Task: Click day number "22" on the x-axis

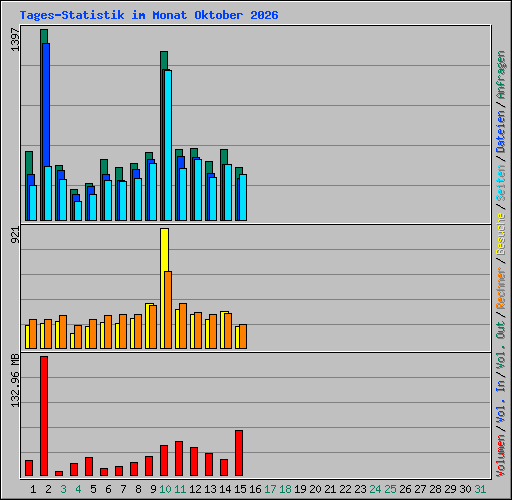Action: tap(345, 489)
